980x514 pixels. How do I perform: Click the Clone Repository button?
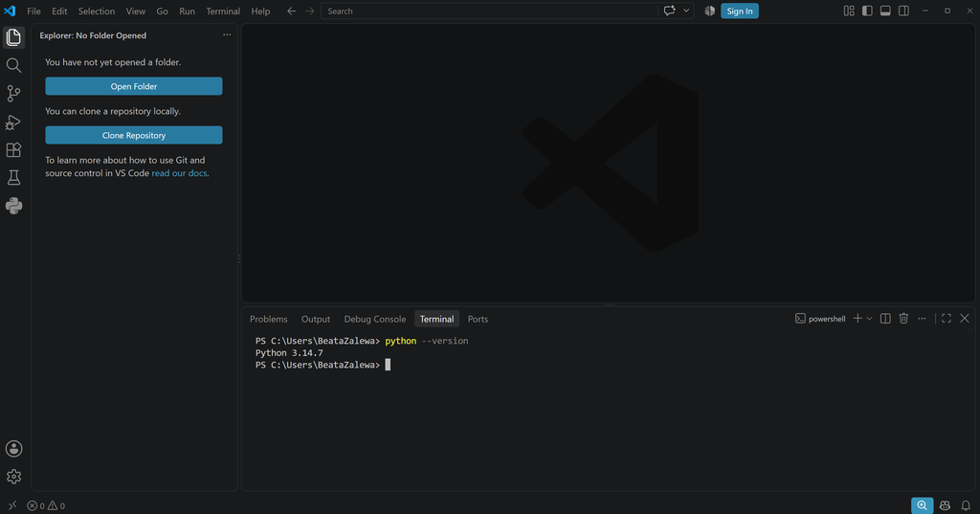[134, 135]
